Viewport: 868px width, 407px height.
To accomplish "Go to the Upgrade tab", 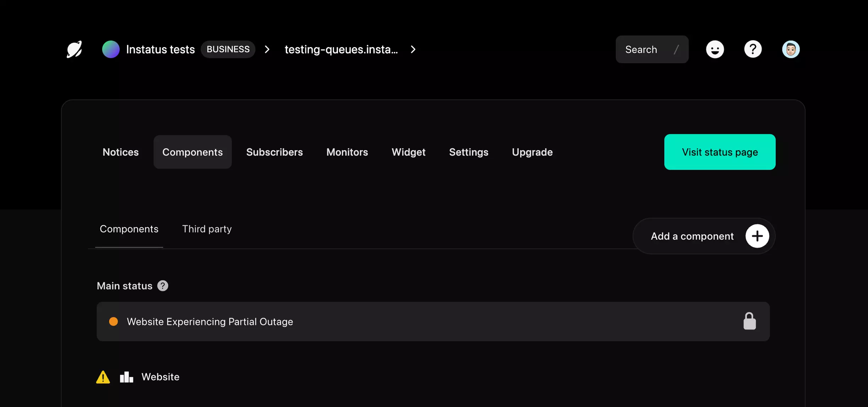I will (532, 152).
